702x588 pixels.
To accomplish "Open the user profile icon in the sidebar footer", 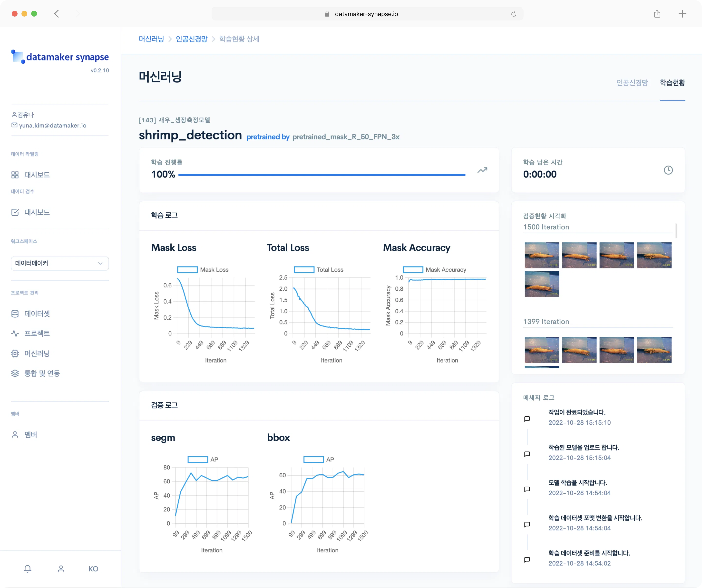I will [61, 568].
